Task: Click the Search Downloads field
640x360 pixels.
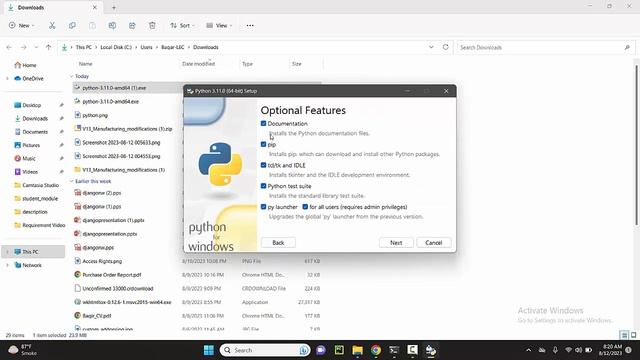Action: 546,47
